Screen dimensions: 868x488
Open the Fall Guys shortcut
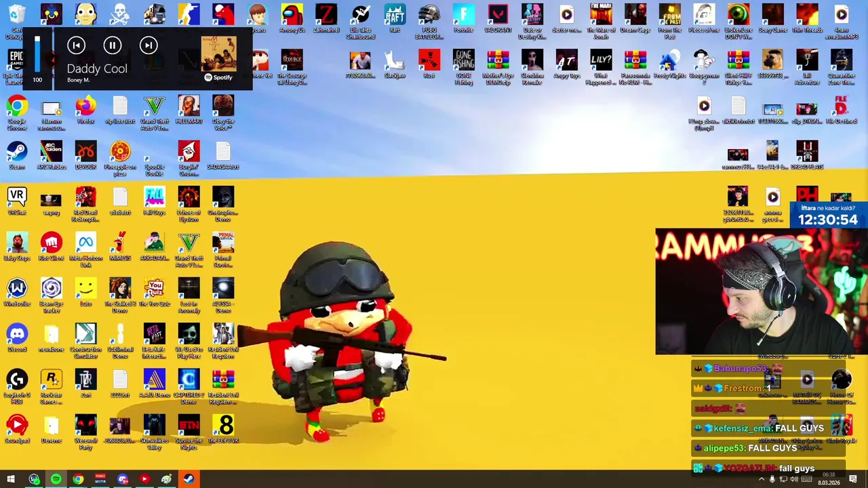(154, 201)
